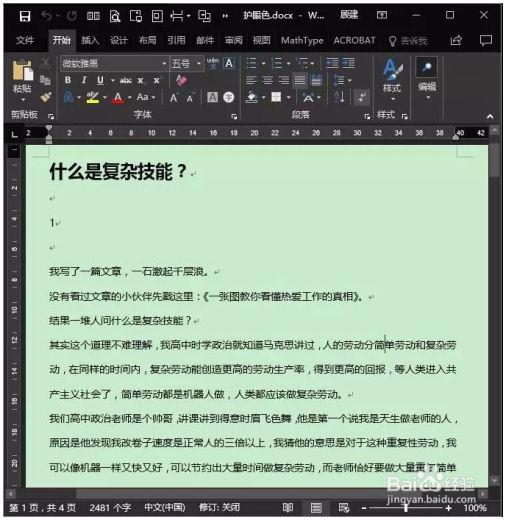Viewport: 506px width, 520px height.
Task: Click the Bulleted list icon
Action: click(251, 63)
